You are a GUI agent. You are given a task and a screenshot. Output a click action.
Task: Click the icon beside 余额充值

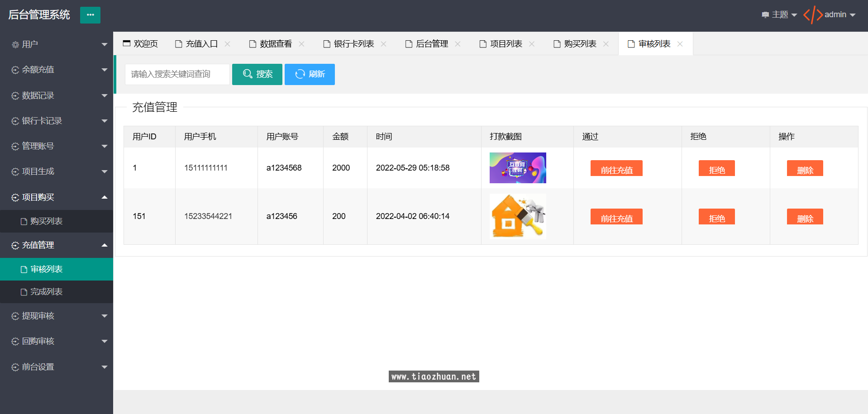[15, 70]
